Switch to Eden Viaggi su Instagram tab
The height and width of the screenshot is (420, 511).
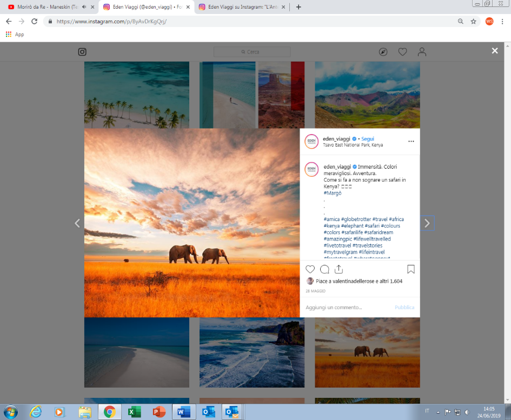tap(242, 7)
